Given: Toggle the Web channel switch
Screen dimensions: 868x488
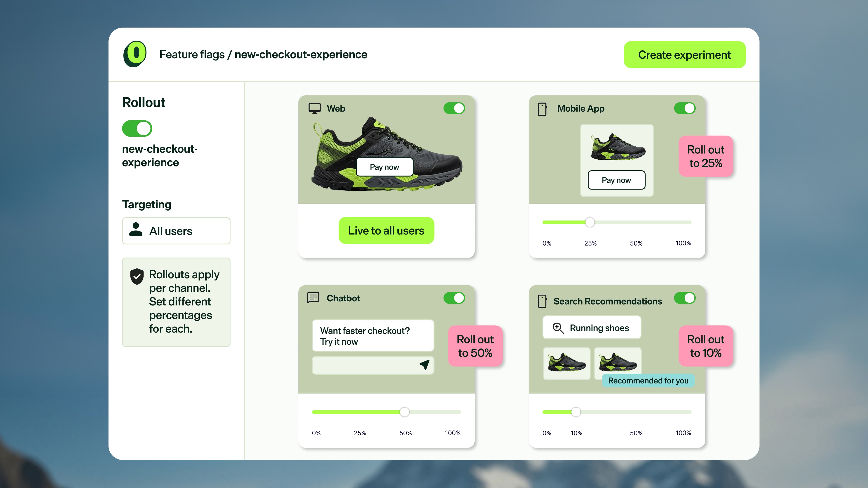Looking at the screenshot, I should point(454,108).
